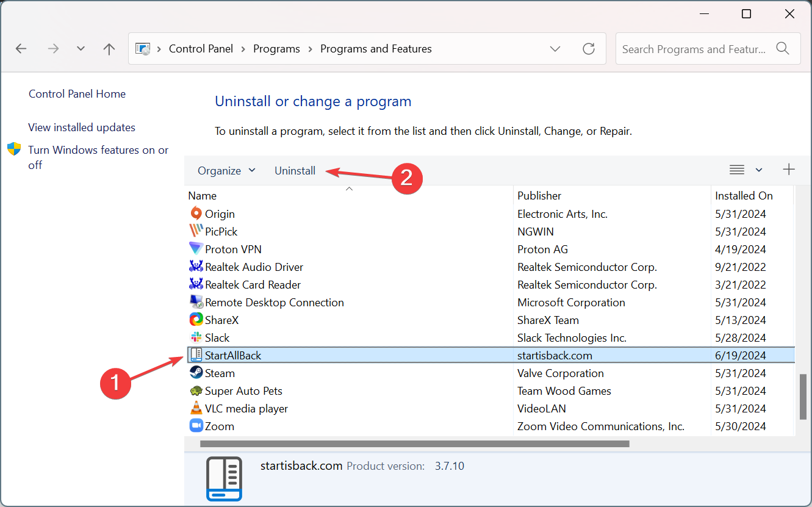The width and height of the screenshot is (812, 507).
Task: Click the Origin app icon
Action: click(x=196, y=214)
